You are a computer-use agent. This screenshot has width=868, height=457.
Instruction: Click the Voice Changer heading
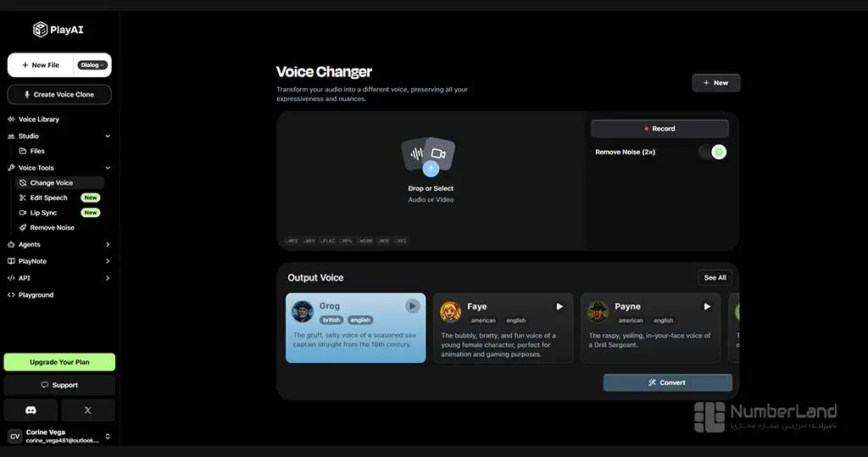(324, 72)
